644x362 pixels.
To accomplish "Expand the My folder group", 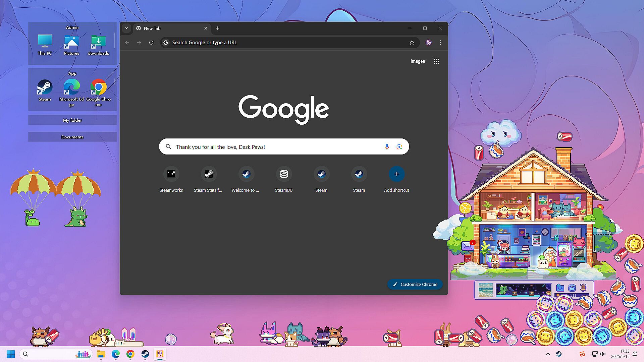I will pos(72,120).
